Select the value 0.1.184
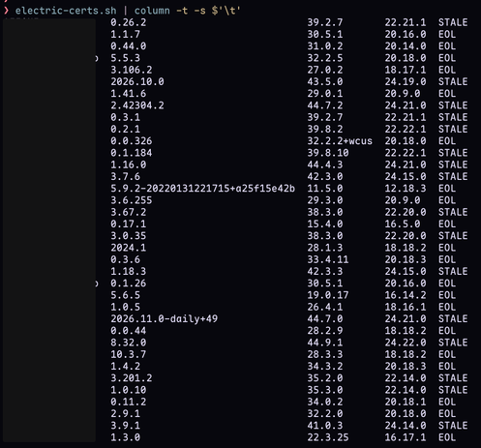 point(132,153)
